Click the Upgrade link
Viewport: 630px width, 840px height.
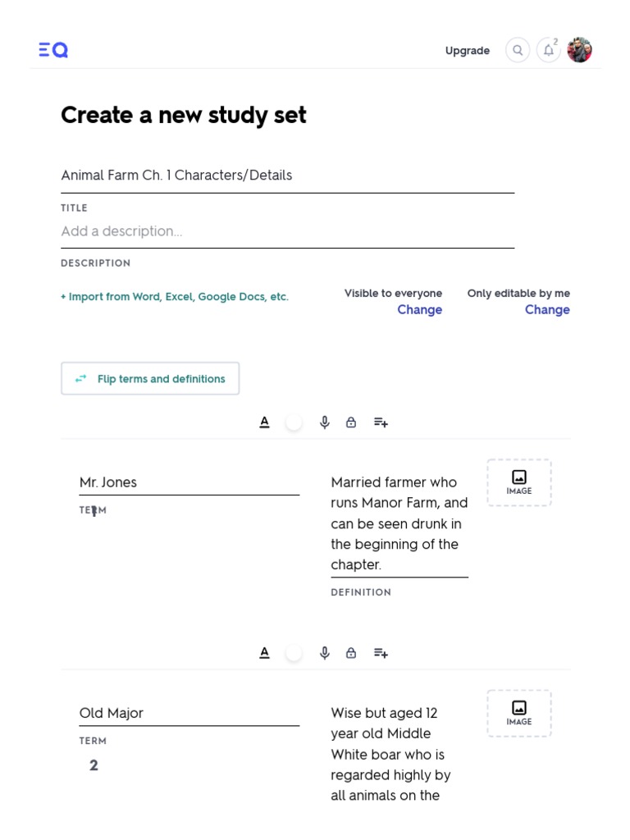click(x=468, y=51)
